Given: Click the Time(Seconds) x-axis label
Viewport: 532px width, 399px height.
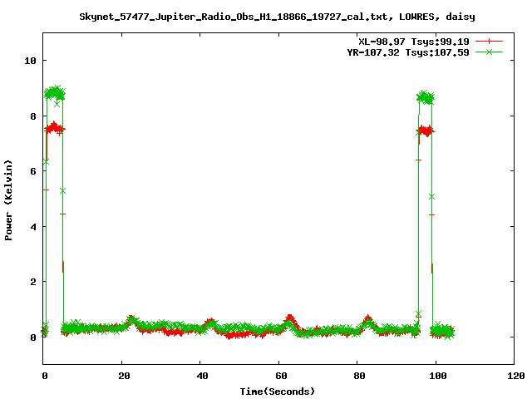Looking at the screenshot, I should [277, 392].
